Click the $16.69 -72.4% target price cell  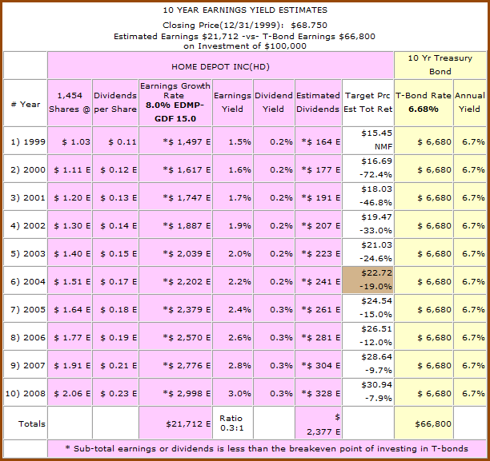tap(368, 168)
